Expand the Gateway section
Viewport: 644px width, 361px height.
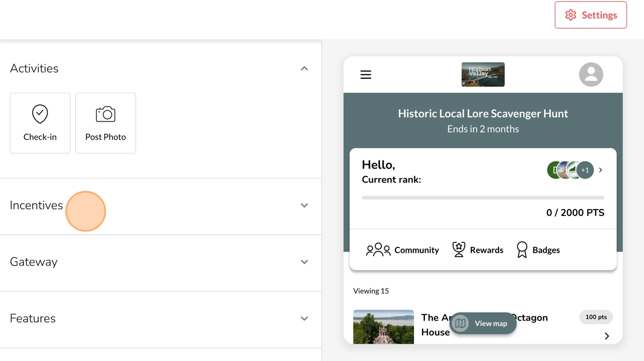(x=304, y=262)
